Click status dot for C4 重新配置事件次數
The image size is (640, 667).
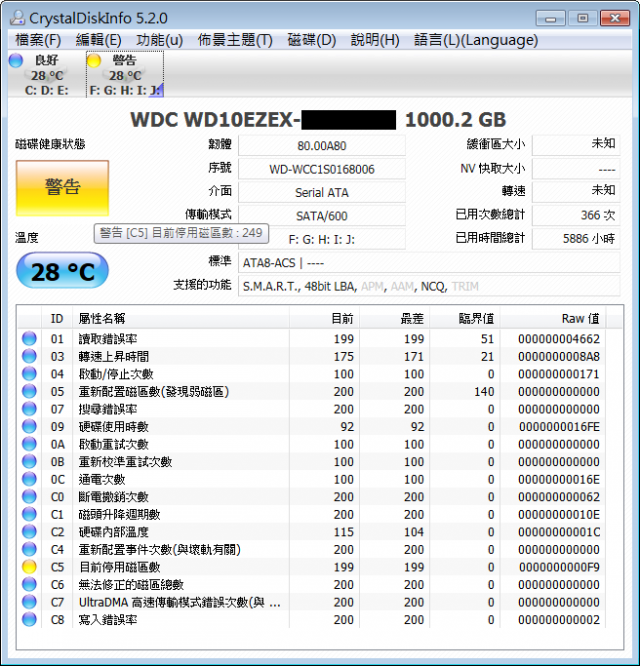coord(29,549)
